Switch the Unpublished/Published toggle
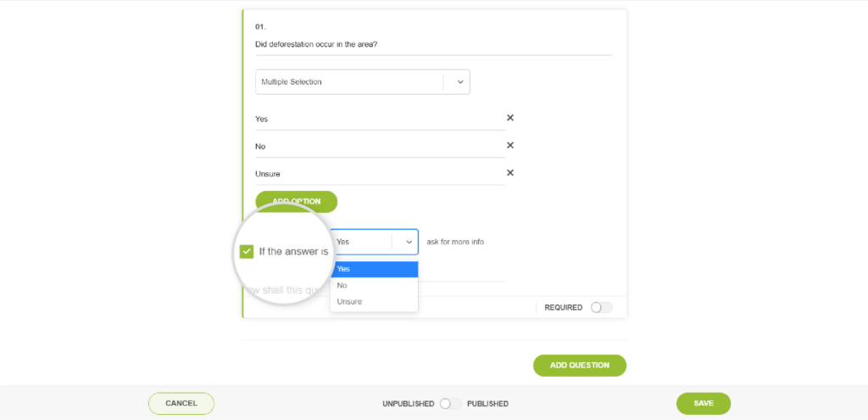 point(450,404)
